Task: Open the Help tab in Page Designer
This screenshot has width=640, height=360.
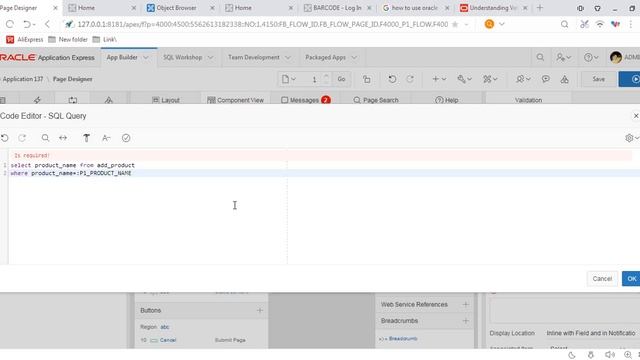Action: click(x=447, y=100)
